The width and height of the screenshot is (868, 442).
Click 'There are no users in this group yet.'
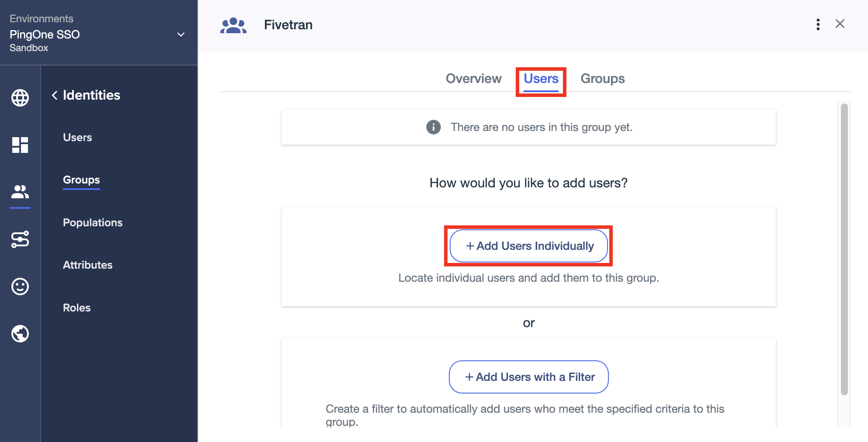tap(542, 127)
